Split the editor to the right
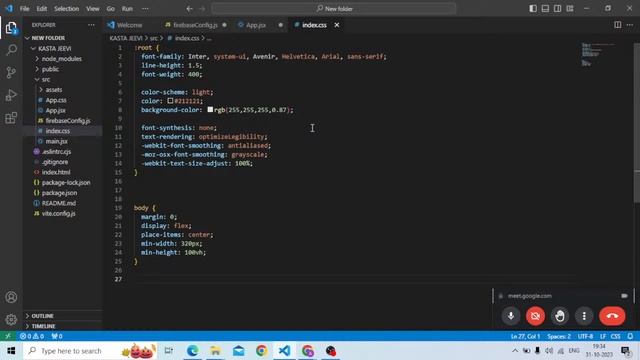 click(618, 25)
